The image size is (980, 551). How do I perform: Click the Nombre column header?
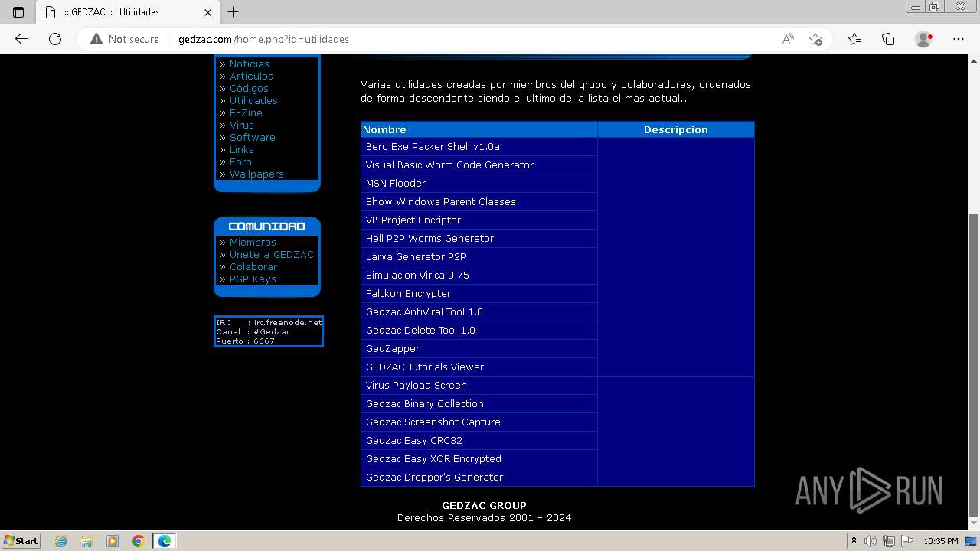point(479,129)
